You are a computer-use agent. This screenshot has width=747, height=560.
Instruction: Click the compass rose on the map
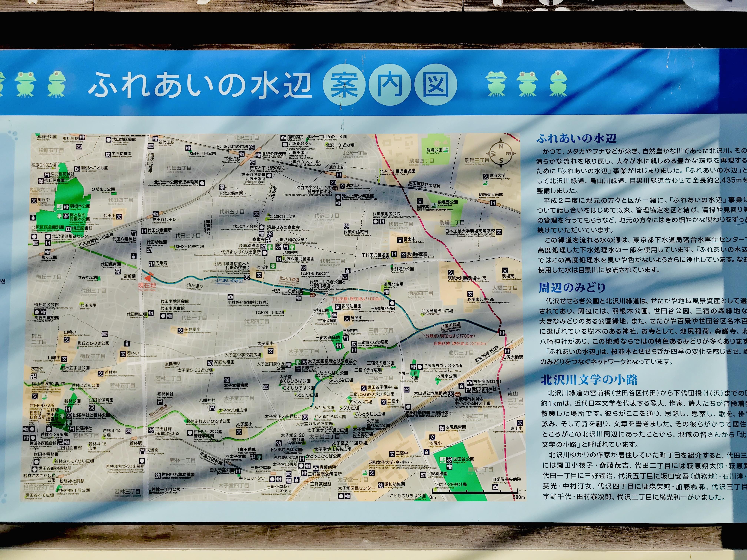tap(501, 153)
